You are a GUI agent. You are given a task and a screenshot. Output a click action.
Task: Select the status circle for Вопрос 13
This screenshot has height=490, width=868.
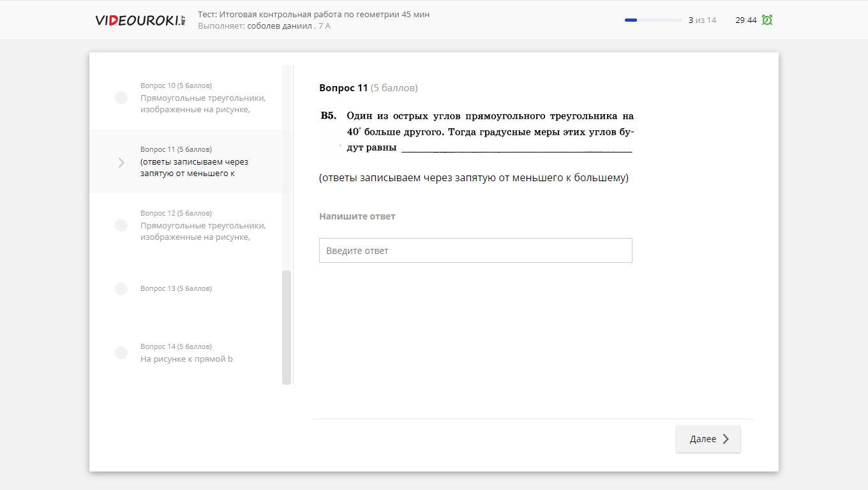coord(121,289)
